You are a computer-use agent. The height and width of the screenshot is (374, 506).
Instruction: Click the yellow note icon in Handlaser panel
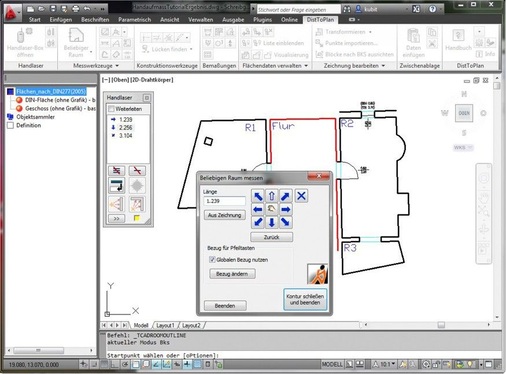click(x=137, y=218)
